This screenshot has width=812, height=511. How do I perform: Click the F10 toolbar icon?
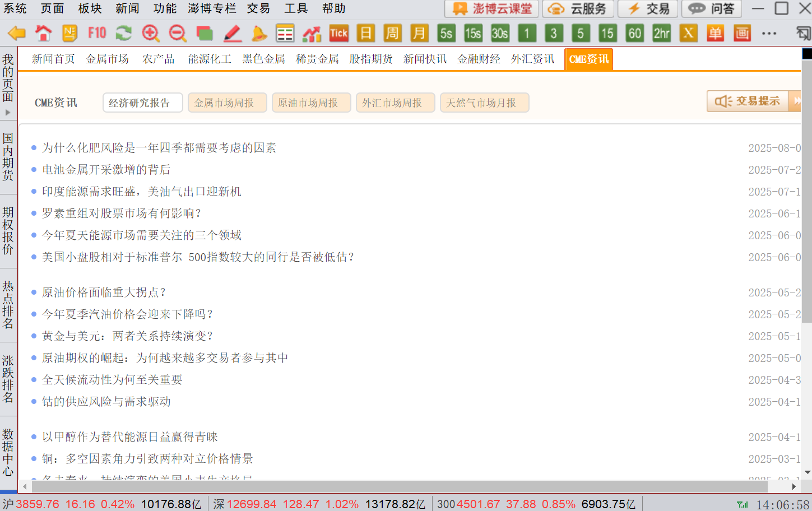point(97,34)
